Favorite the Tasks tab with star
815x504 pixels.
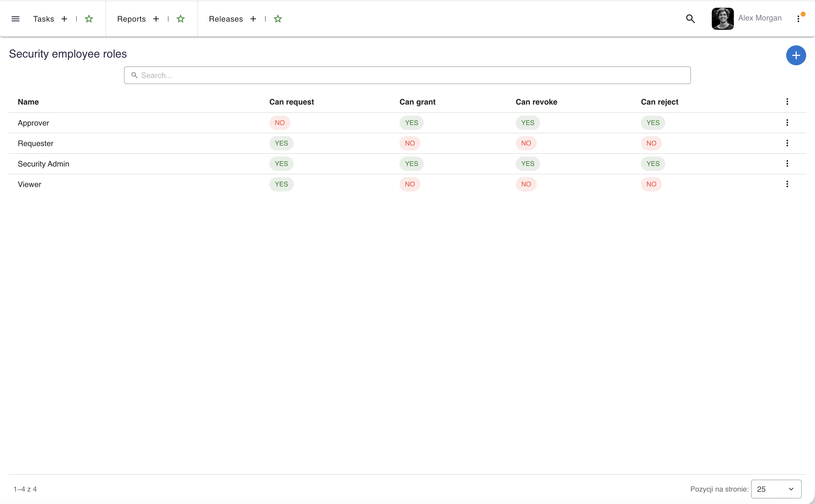(89, 19)
